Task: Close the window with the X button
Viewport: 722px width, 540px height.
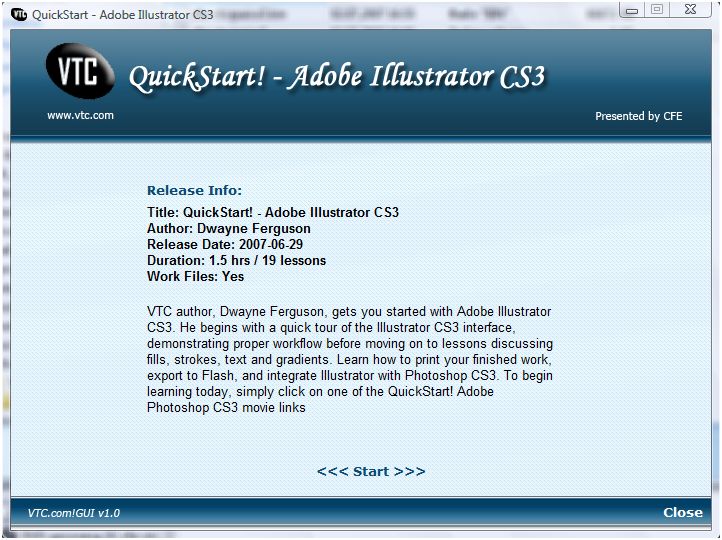Action: pyautogui.click(x=690, y=10)
